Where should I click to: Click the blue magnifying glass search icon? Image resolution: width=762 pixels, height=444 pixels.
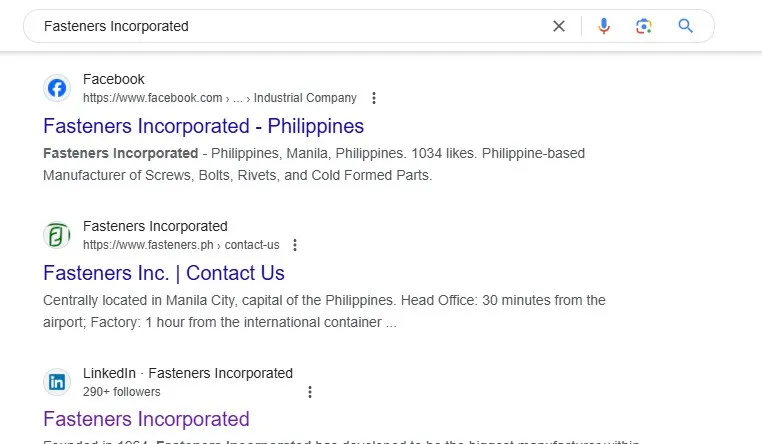coord(685,26)
